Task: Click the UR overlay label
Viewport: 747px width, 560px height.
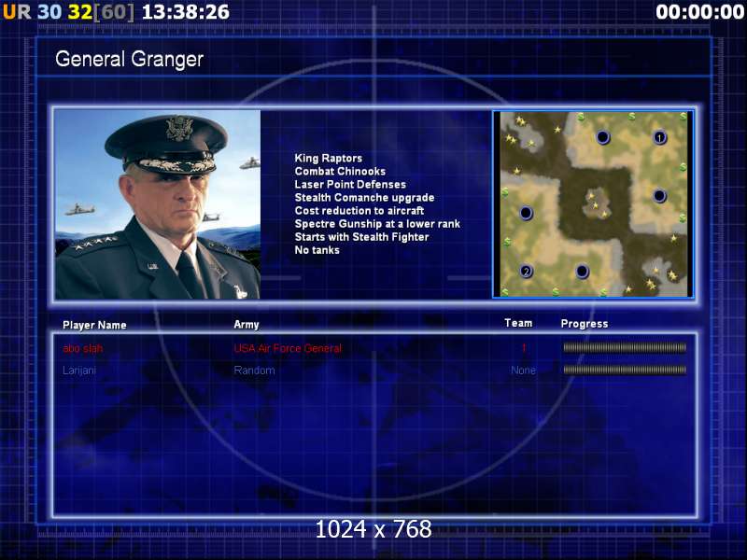Action: point(17,12)
